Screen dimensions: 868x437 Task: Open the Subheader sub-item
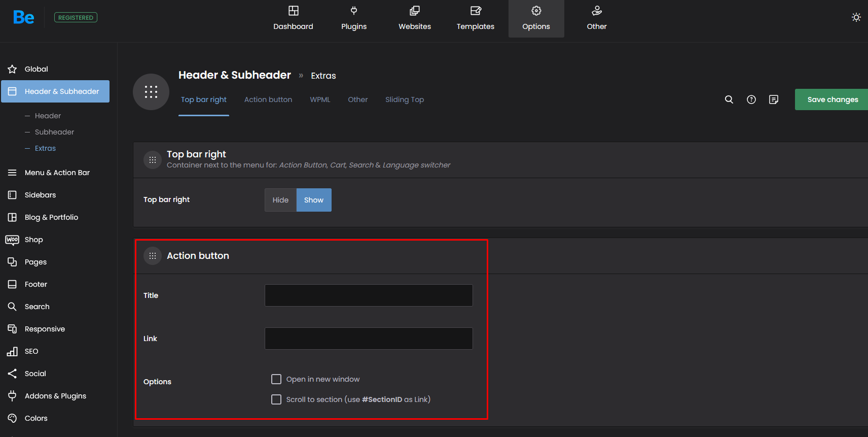[54, 132]
